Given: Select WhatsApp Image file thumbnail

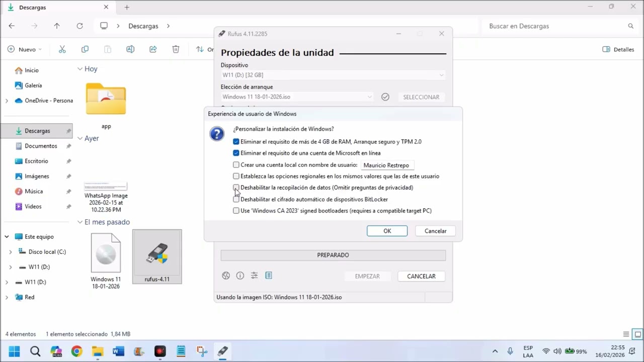Looking at the screenshot, I should [106, 197].
